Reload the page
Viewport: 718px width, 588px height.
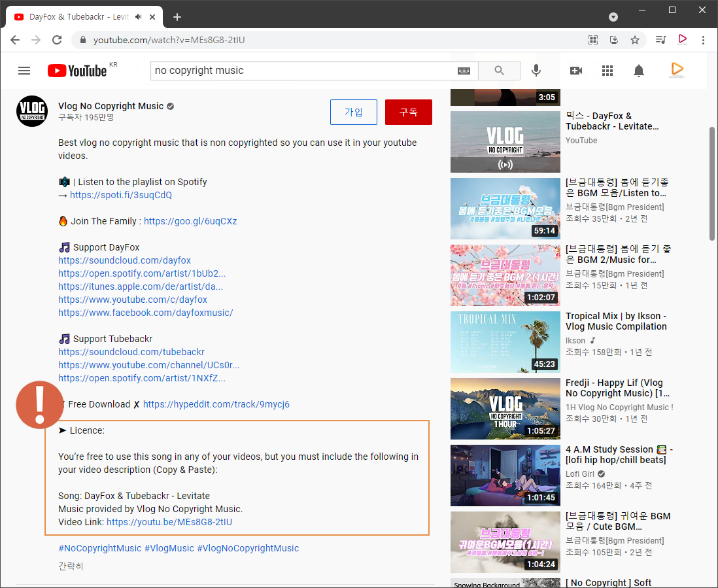pos(57,40)
